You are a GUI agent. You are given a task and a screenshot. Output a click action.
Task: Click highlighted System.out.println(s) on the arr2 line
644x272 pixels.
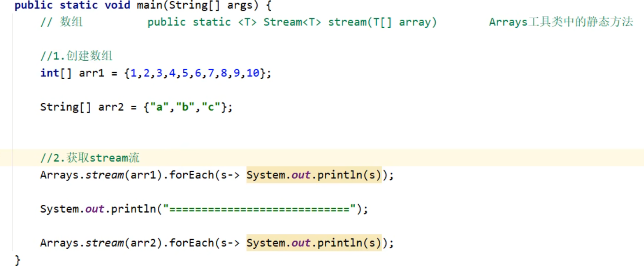(x=314, y=243)
